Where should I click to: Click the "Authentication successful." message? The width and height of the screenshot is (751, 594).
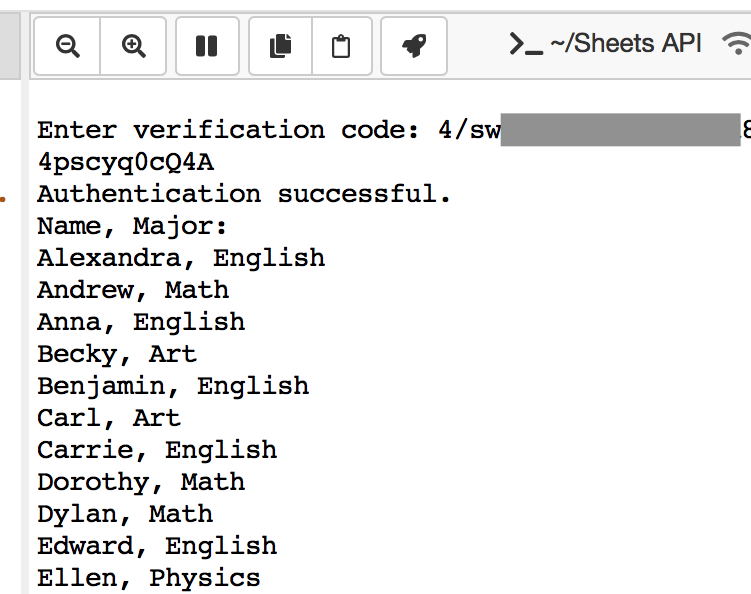(x=245, y=194)
